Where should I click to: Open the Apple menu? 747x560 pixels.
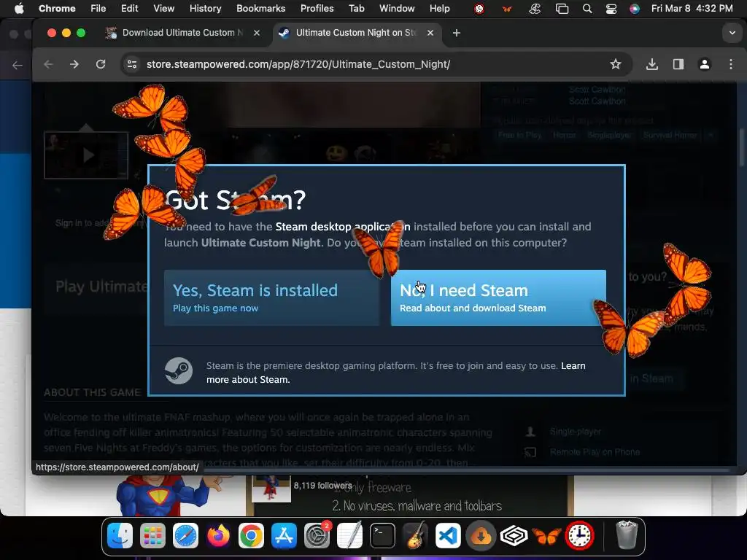click(19, 9)
